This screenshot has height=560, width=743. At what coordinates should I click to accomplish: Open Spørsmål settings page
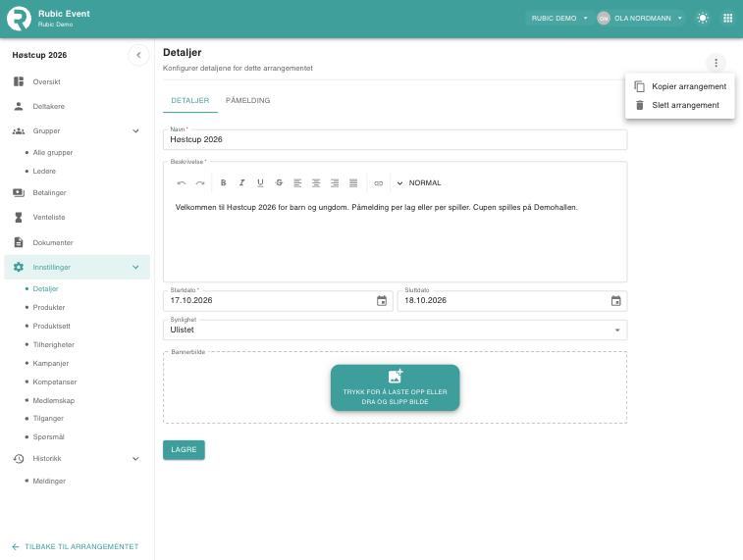click(x=48, y=437)
